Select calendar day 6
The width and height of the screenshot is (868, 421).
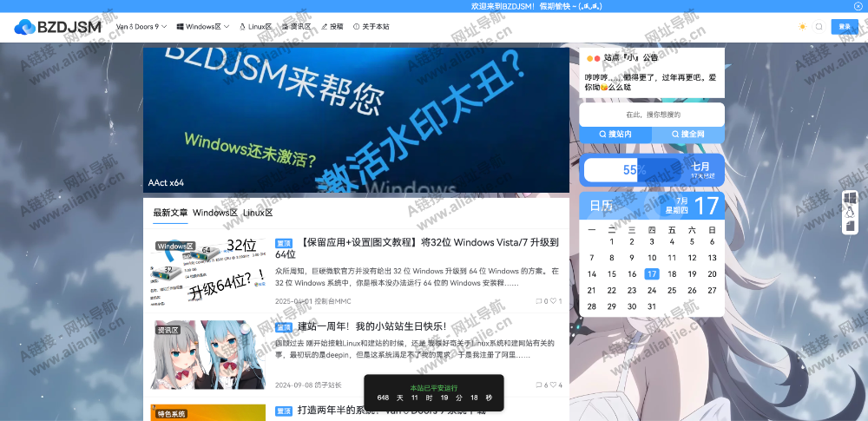tap(712, 241)
